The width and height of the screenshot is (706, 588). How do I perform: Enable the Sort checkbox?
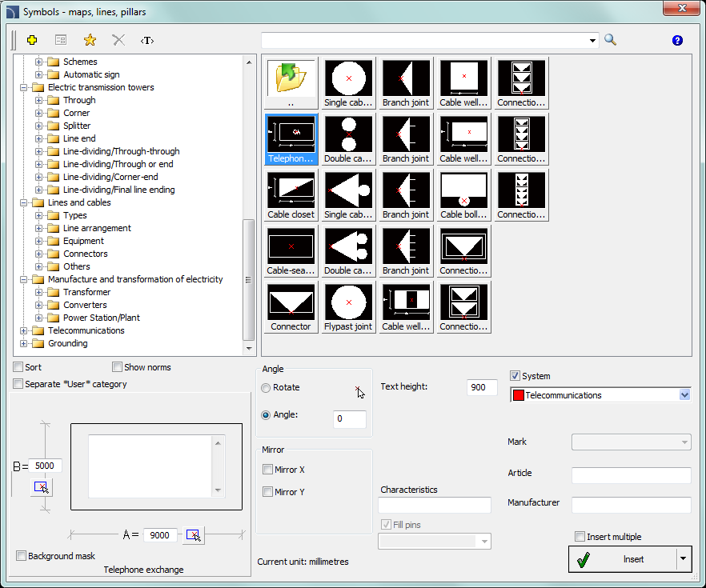tap(18, 367)
